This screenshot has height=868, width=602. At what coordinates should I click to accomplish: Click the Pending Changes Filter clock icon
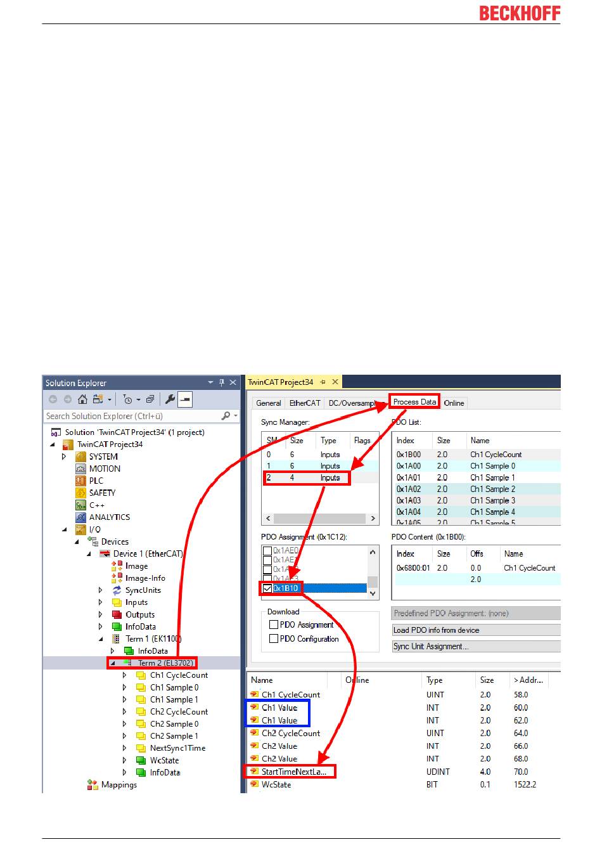tap(128, 399)
